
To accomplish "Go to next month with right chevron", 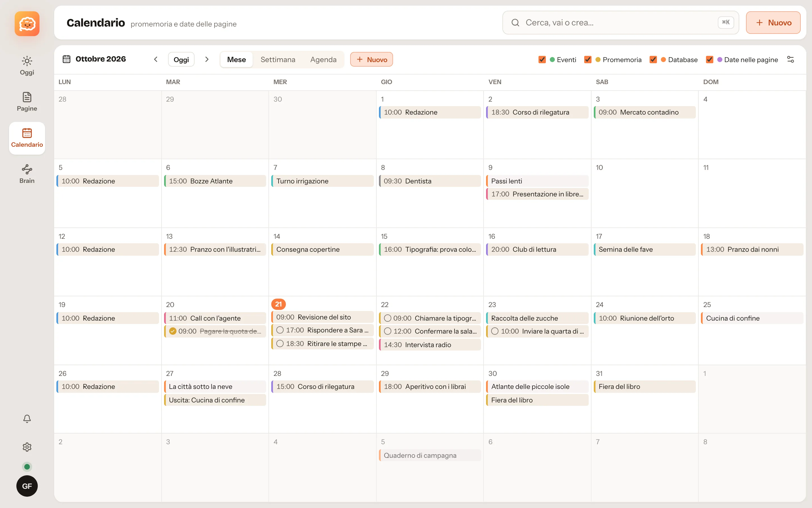I will coord(207,60).
